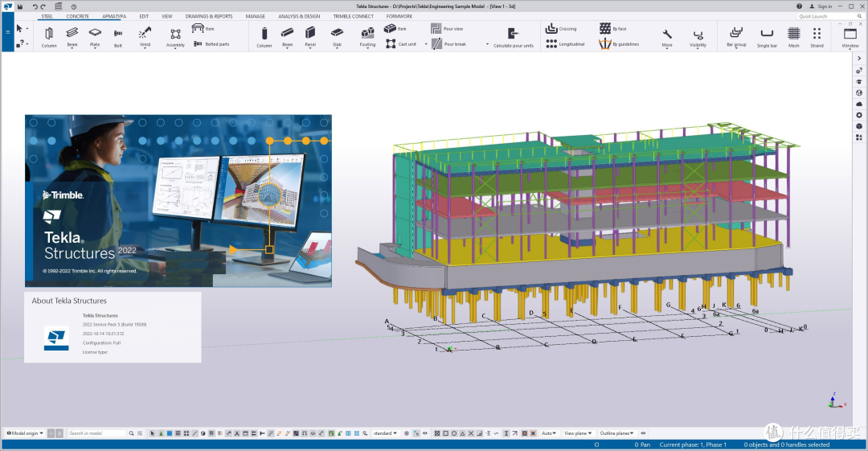This screenshot has height=451, width=868.
Task: Click the Bolted parts icon
Action: click(198, 43)
